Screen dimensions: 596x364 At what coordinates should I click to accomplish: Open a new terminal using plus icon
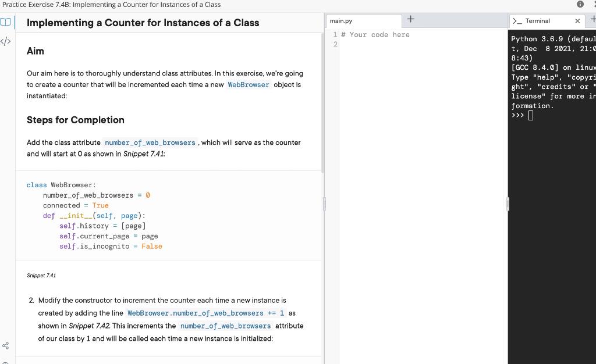click(x=593, y=19)
